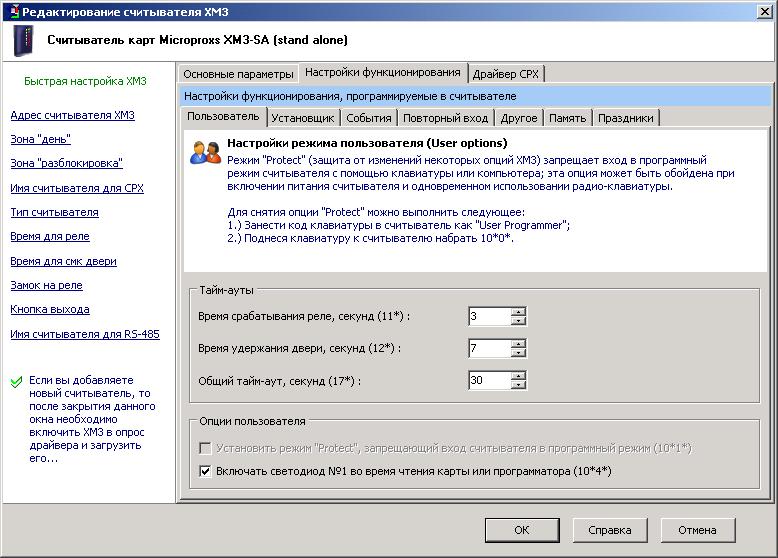Screen dimensions: 778x558
Task: Open the Драйвер СРХ tab
Action: (505, 74)
